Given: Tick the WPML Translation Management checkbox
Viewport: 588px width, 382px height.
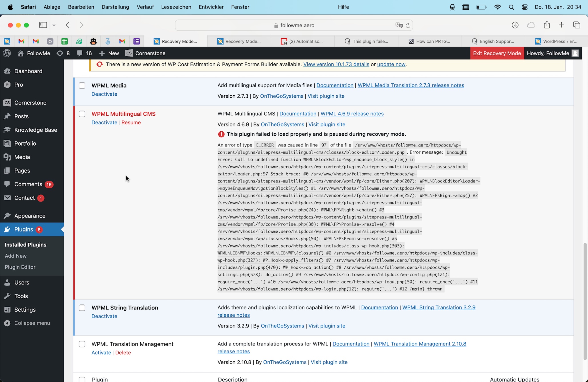Looking at the screenshot, I should click(x=82, y=344).
